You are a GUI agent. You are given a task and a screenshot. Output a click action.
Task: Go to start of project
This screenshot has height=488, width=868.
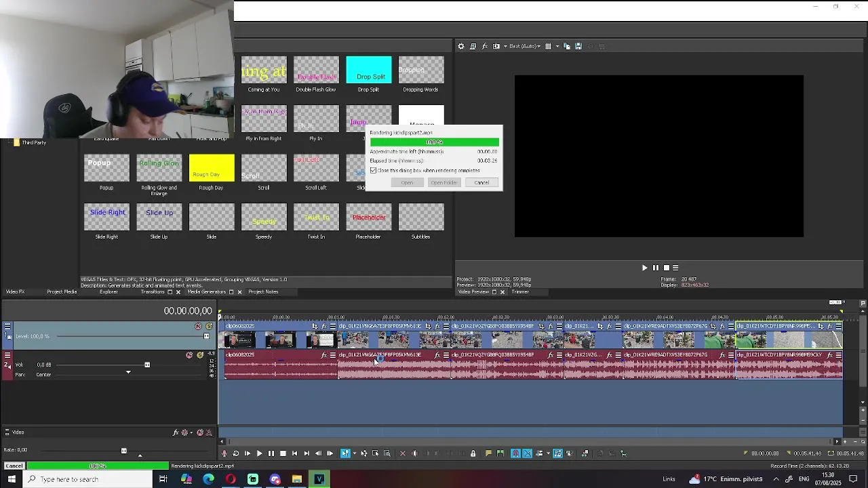pos(294,453)
